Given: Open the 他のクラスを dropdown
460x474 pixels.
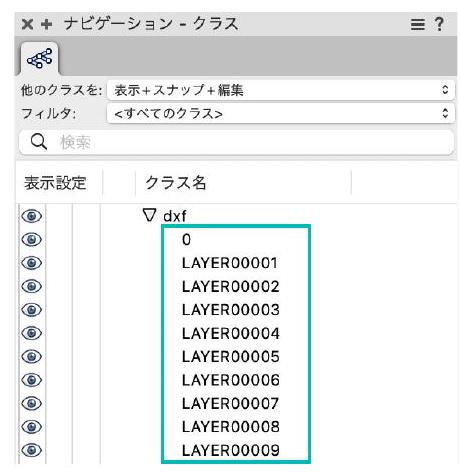Looking at the screenshot, I should [x=281, y=90].
